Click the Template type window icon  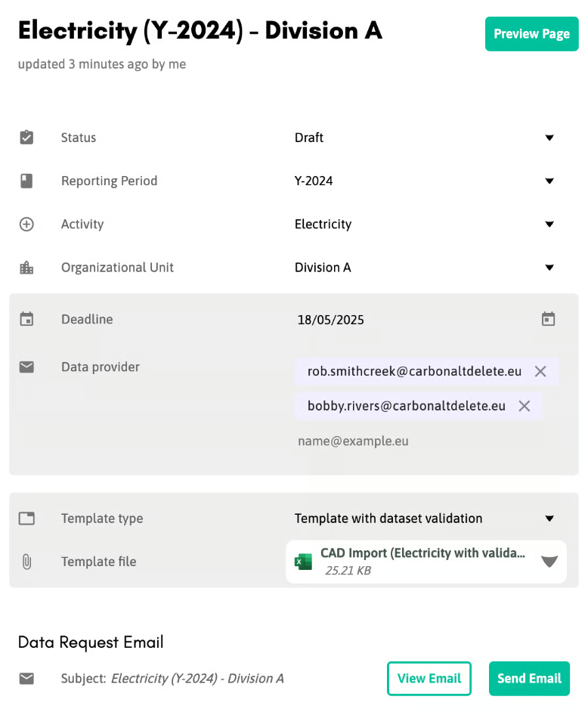click(x=26, y=518)
